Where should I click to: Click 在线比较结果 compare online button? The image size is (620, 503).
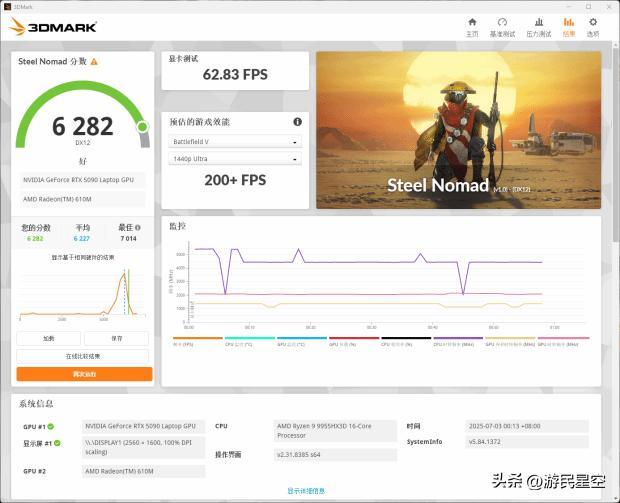pyautogui.click(x=84, y=355)
